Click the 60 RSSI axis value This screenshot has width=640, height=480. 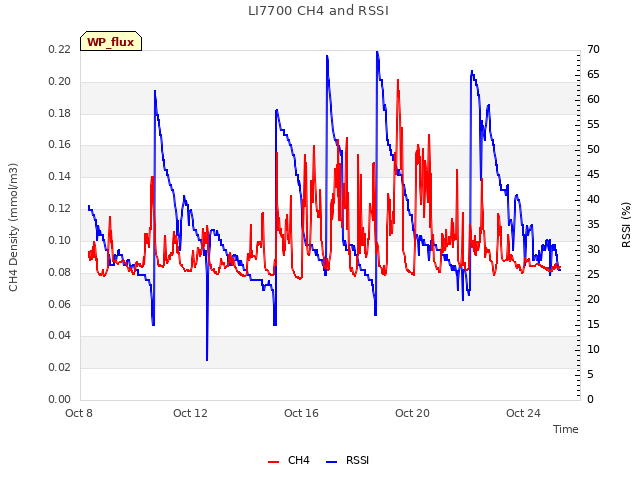(593, 100)
